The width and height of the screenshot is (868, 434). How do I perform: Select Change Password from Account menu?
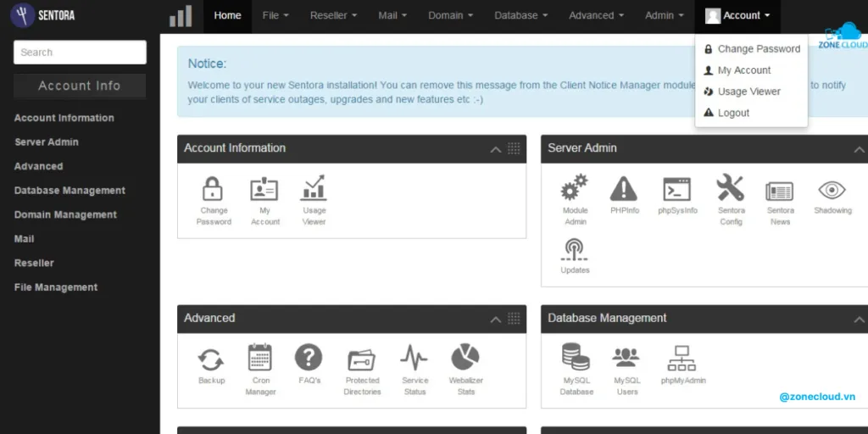[x=752, y=48]
